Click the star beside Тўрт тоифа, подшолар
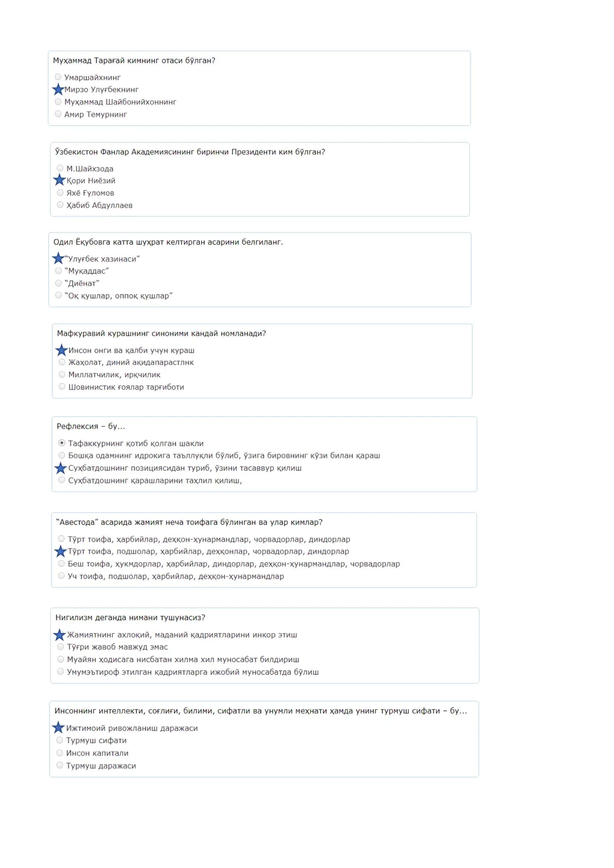This screenshot has width=614, height=868. pyautogui.click(x=61, y=551)
